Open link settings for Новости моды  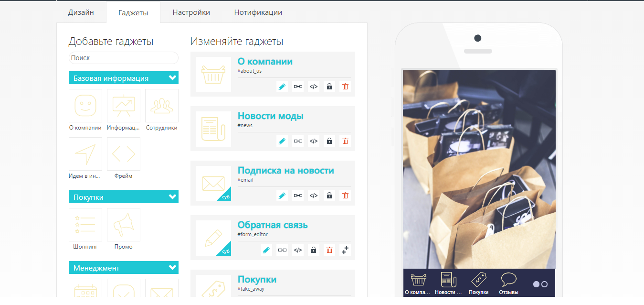click(298, 141)
